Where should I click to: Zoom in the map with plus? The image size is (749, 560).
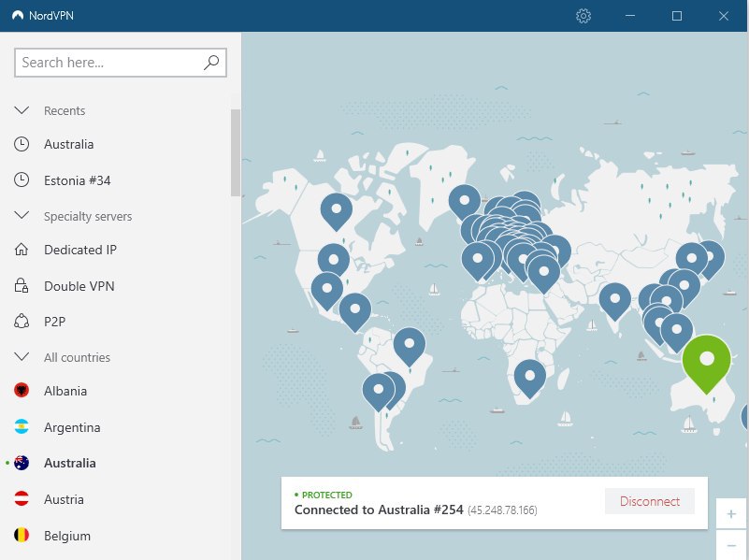click(x=731, y=513)
